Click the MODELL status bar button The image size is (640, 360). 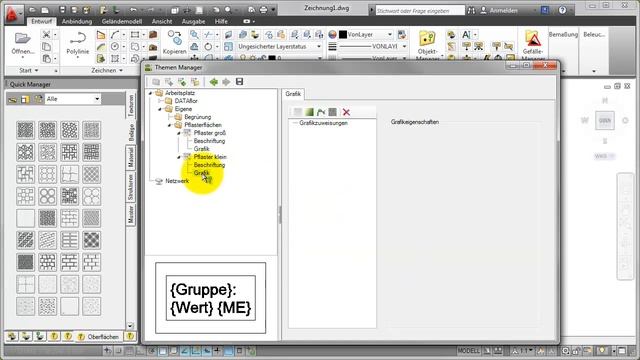pyautogui.click(x=469, y=351)
